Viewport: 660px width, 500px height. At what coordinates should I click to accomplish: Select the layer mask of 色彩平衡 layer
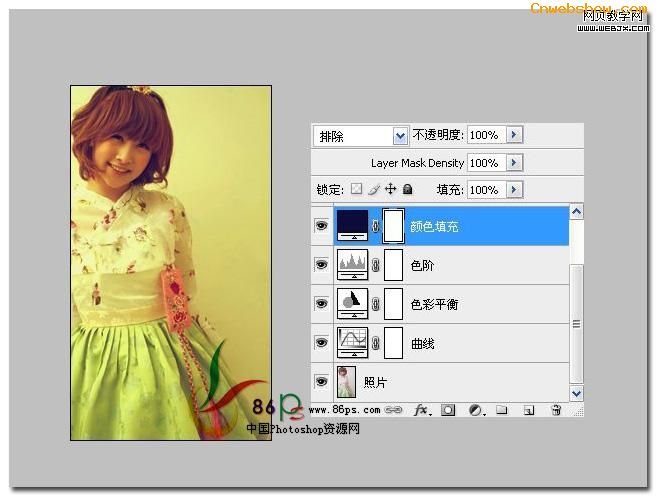[394, 304]
